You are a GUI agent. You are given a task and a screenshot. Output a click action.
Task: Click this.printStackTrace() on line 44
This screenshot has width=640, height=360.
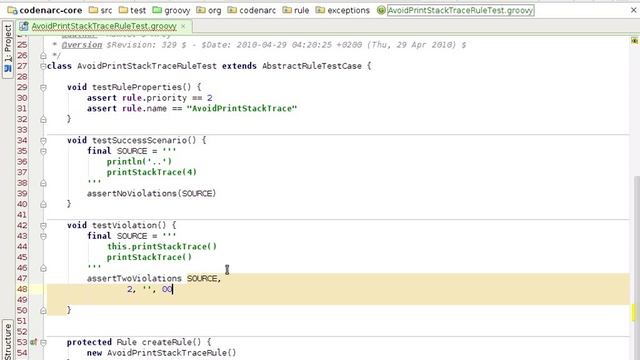click(x=162, y=247)
